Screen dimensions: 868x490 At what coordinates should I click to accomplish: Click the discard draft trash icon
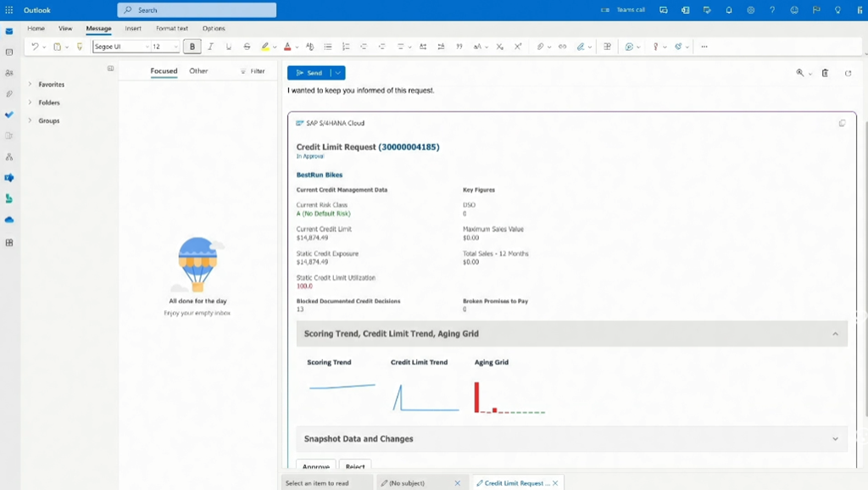(825, 74)
